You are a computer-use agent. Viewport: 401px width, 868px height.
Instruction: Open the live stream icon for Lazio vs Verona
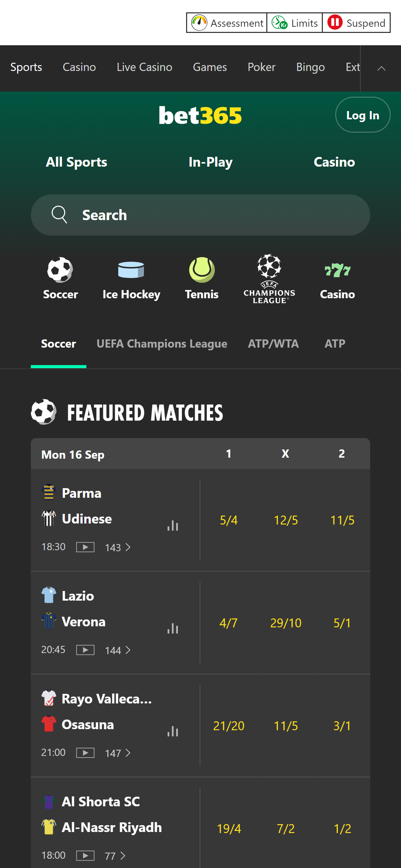pos(85,650)
